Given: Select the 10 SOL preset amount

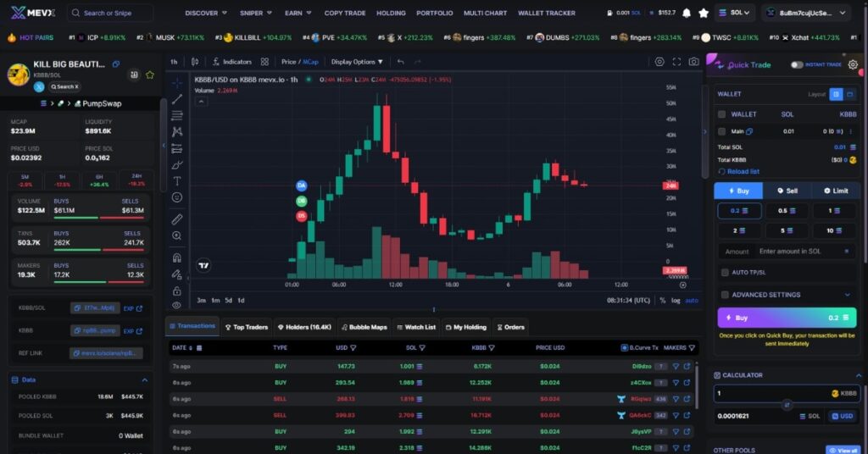Looking at the screenshot, I should 833,230.
